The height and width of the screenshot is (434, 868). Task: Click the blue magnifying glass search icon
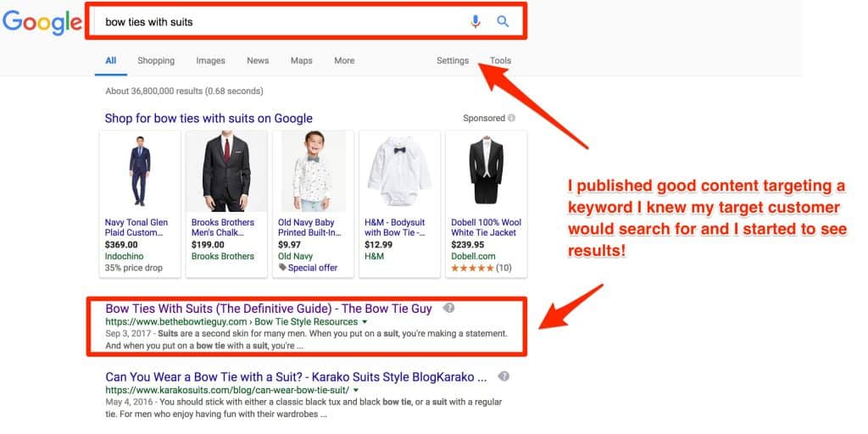pyautogui.click(x=503, y=21)
